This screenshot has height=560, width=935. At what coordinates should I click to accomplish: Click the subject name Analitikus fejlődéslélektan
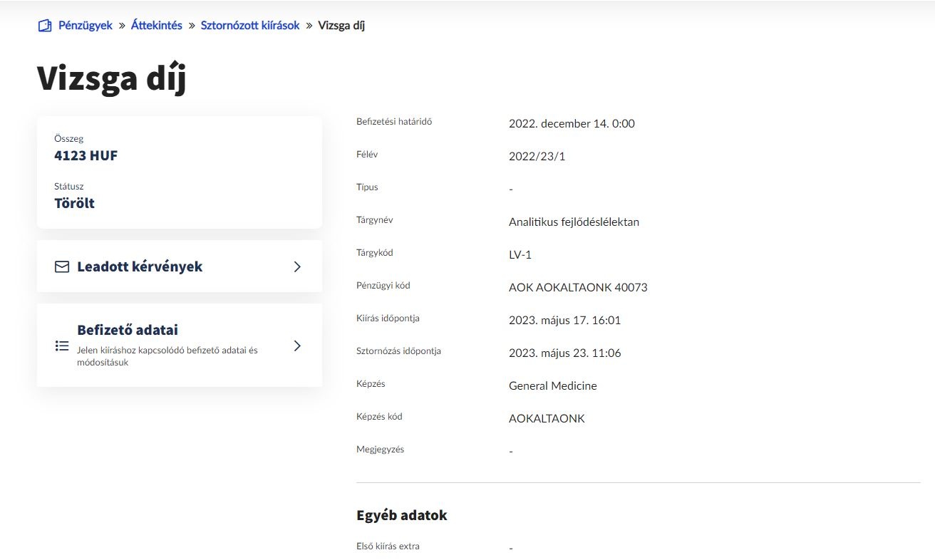(x=574, y=222)
